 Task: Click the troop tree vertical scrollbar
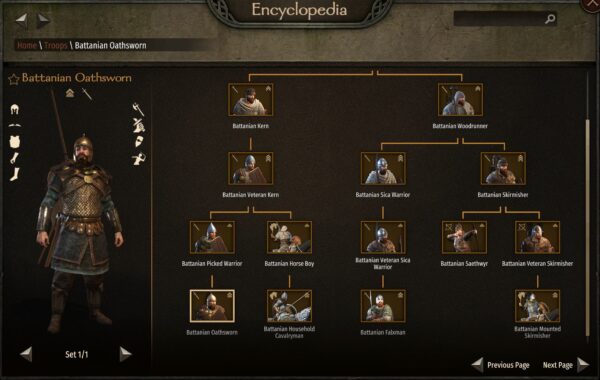588,226
